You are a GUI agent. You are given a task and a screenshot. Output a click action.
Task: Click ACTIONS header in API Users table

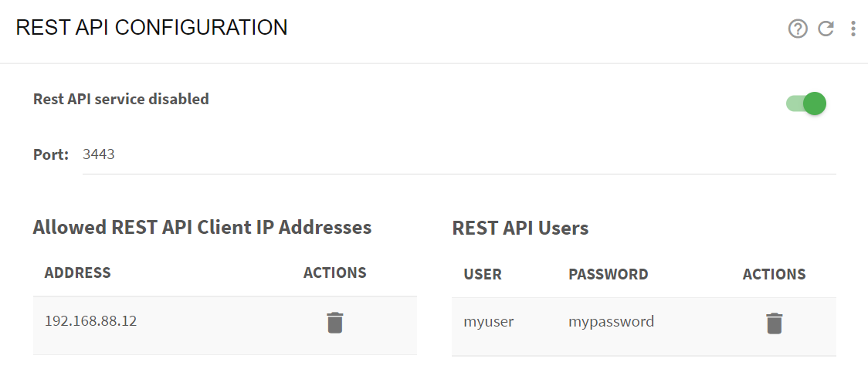click(x=774, y=274)
